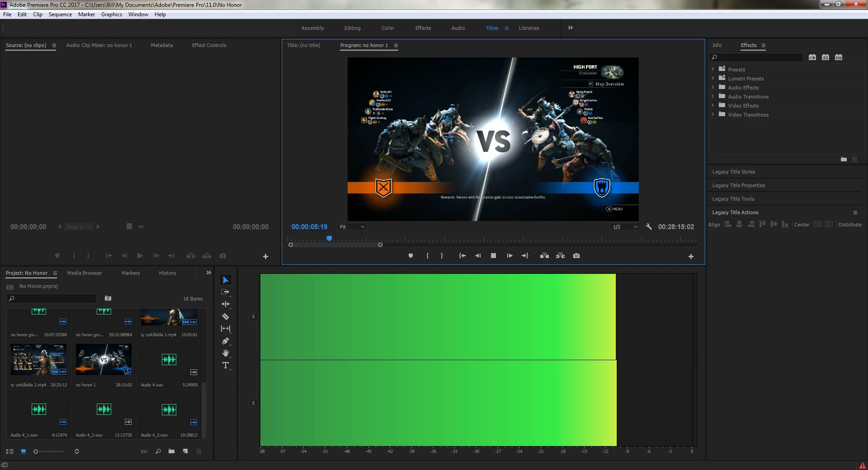This screenshot has height=470, width=868.
Task: Select the Ripple Edit tool
Action: click(x=226, y=305)
